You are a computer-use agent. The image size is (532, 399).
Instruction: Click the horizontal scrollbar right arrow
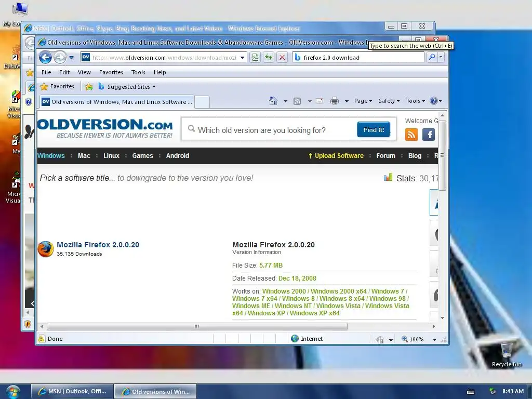click(x=434, y=326)
